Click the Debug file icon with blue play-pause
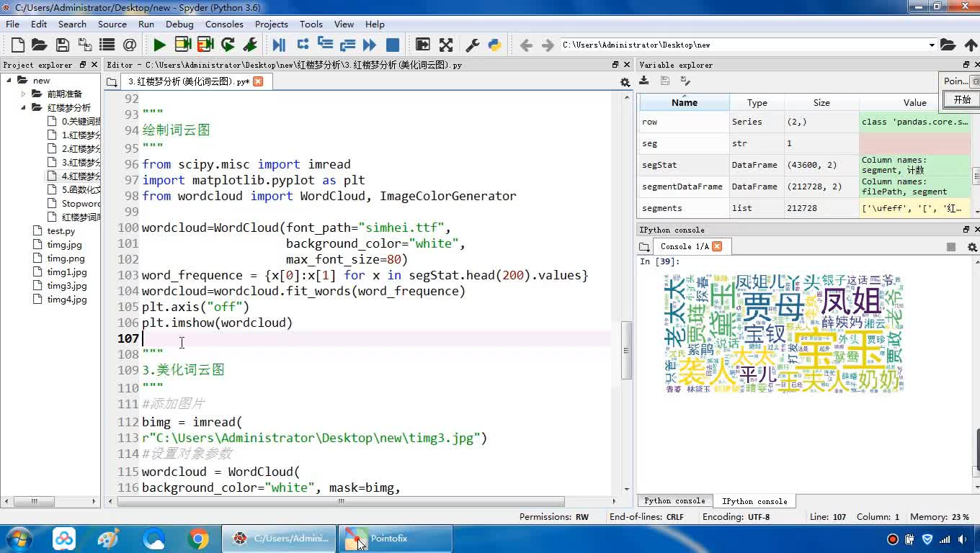 pyautogui.click(x=279, y=45)
